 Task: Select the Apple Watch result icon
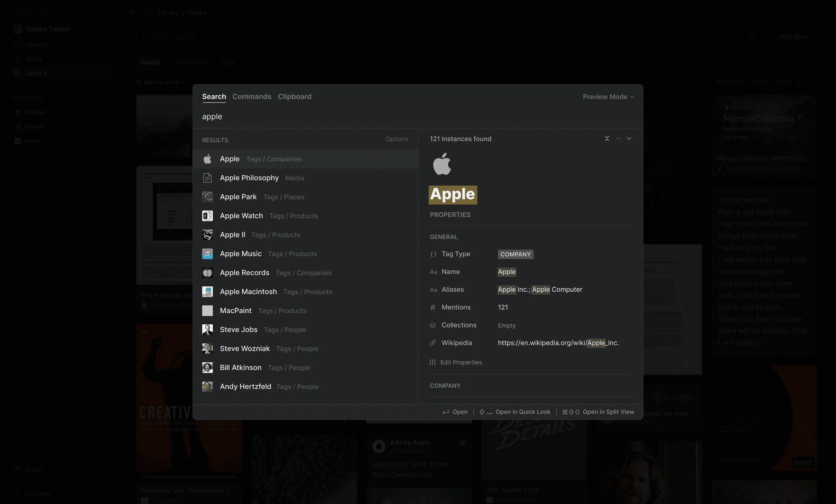[x=207, y=216]
